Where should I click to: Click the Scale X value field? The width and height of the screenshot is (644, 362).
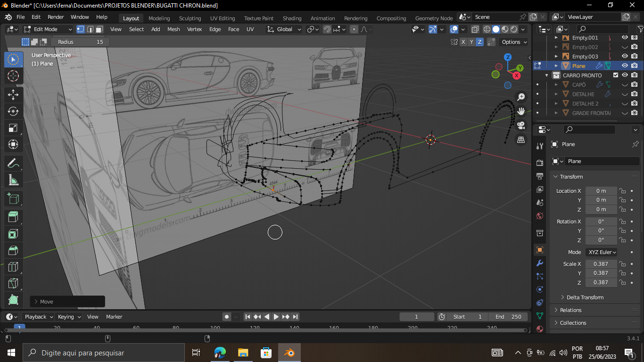[601, 264]
